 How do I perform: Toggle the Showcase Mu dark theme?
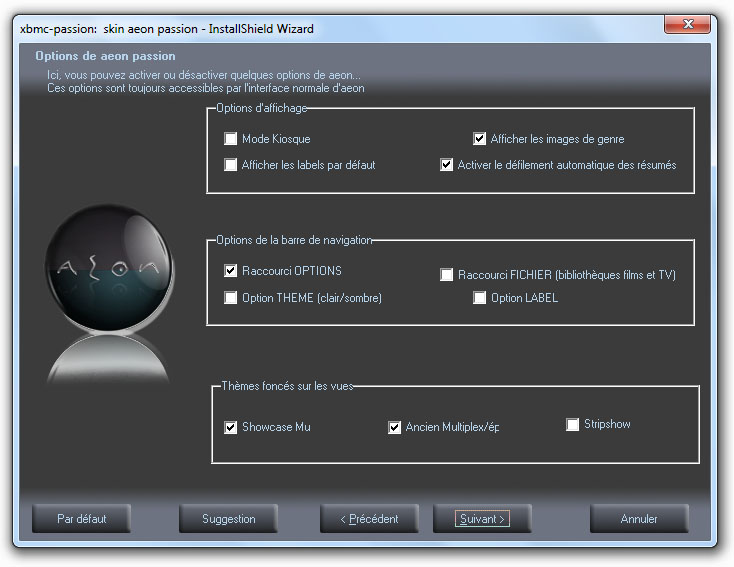tap(231, 427)
